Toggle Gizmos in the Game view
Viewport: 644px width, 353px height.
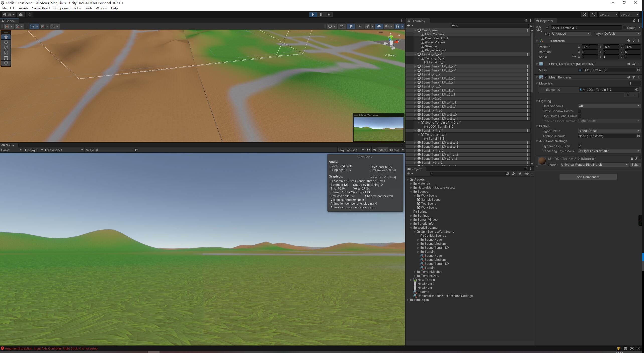[x=394, y=150]
